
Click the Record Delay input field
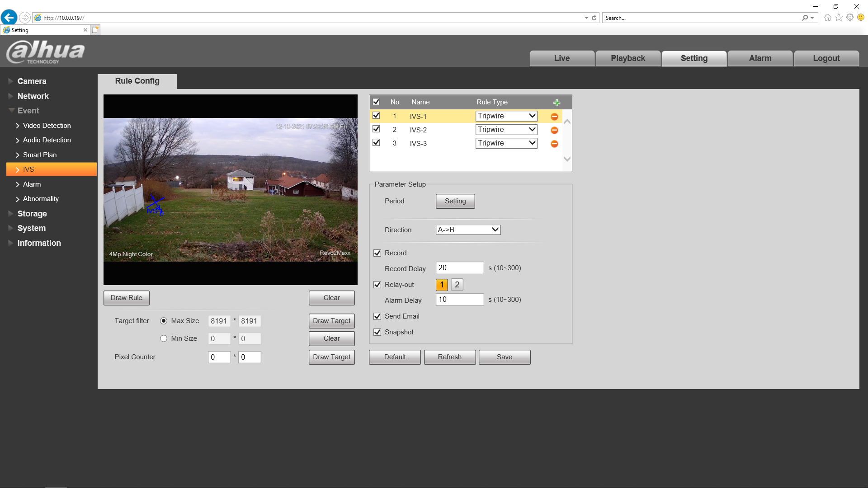pos(460,268)
